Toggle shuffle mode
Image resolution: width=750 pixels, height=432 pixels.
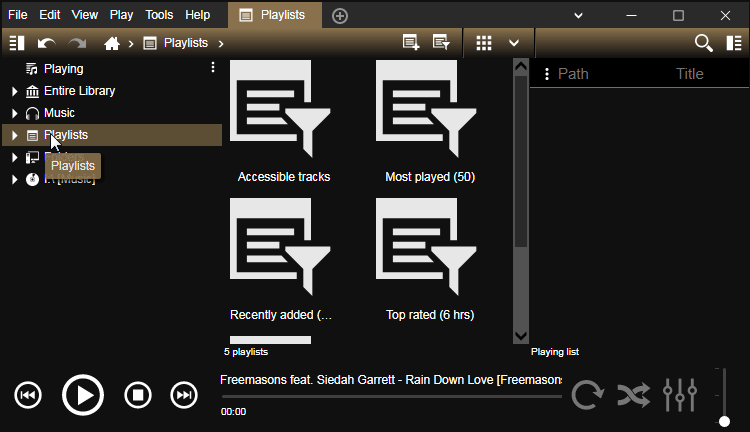click(x=633, y=395)
